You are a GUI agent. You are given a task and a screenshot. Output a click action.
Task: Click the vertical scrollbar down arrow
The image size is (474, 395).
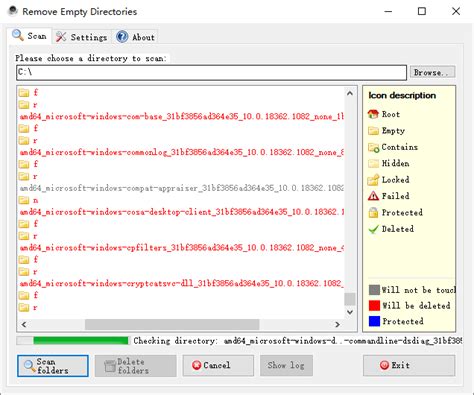pyautogui.click(x=350, y=312)
